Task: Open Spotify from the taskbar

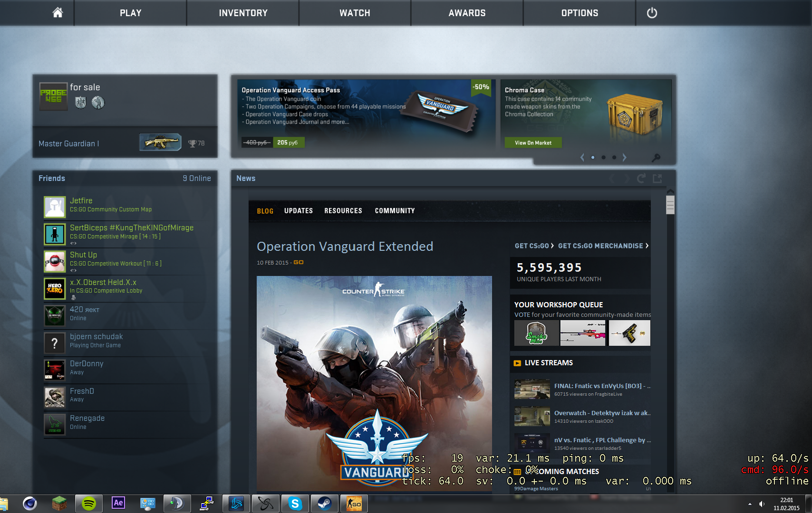Action: 89,503
